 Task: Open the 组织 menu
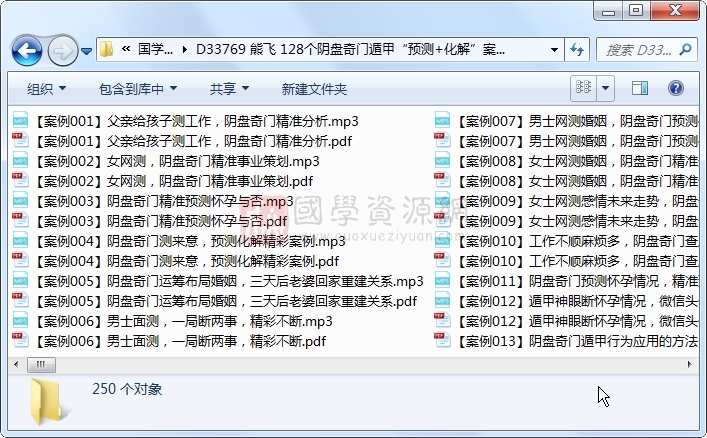point(46,89)
